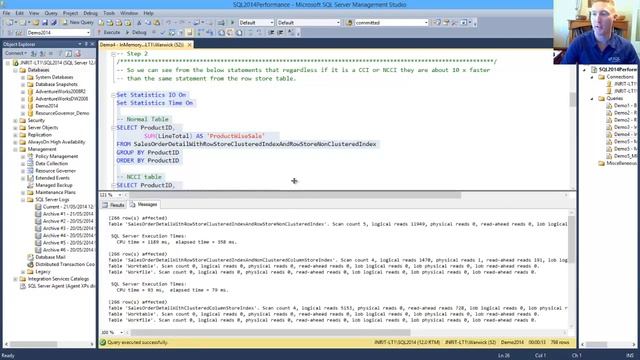Click the editor vertical scrollbar thumb
Screen dimensions: 640x360
[573, 99]
